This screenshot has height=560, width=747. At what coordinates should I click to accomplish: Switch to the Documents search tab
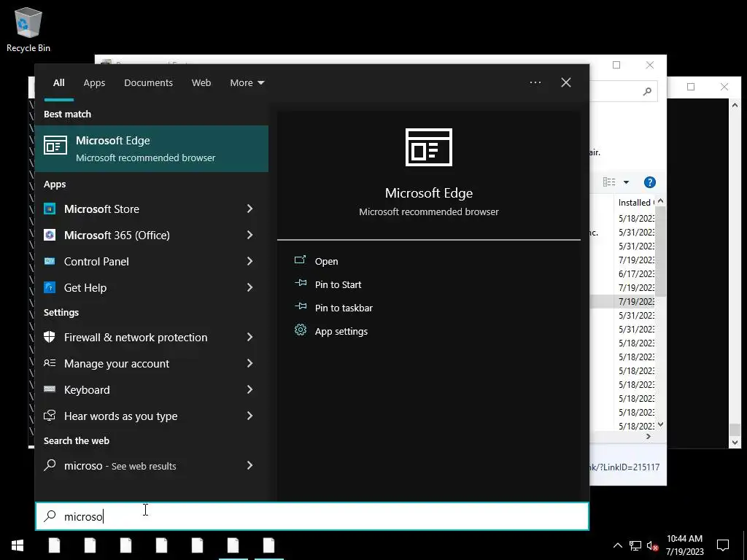pyautogui.click(x=148, y=83)
